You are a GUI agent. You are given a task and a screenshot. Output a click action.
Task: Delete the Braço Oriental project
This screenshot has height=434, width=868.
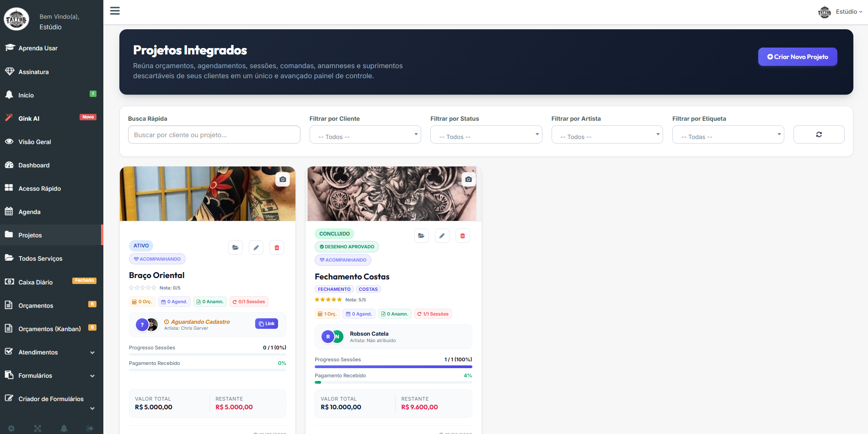click(x=277, y=247)
